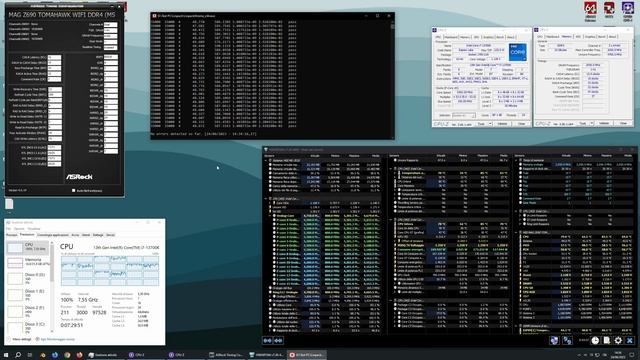
Task: Open the blue desktop shortcut at top-right corner
Action: click(627, 10)
